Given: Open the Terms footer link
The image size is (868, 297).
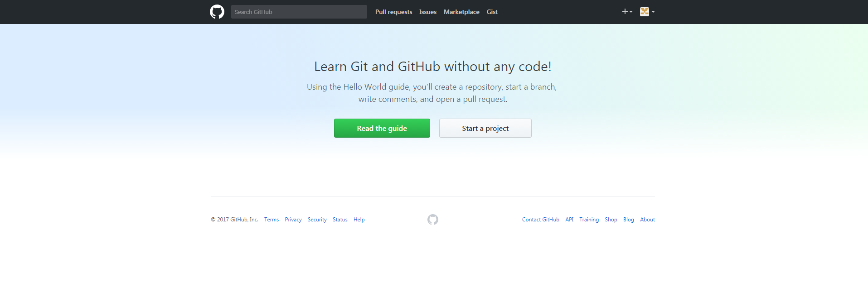Looking at the screenshot, I should pos(272,220).
